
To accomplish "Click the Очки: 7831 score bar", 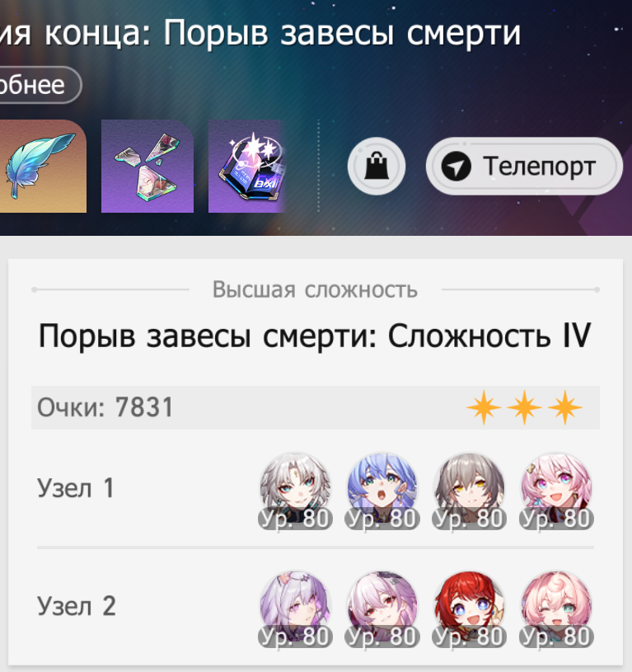I will coord(316,407).
